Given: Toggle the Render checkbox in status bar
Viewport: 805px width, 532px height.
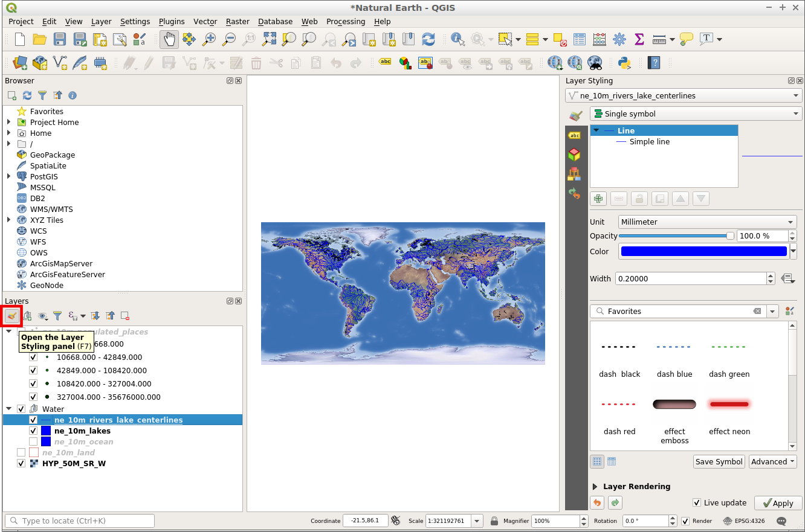Looking at the screenshot, I should click(685, 521).
